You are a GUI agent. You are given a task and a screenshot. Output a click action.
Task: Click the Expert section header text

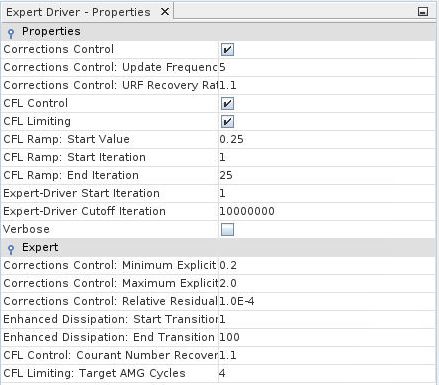40,247
